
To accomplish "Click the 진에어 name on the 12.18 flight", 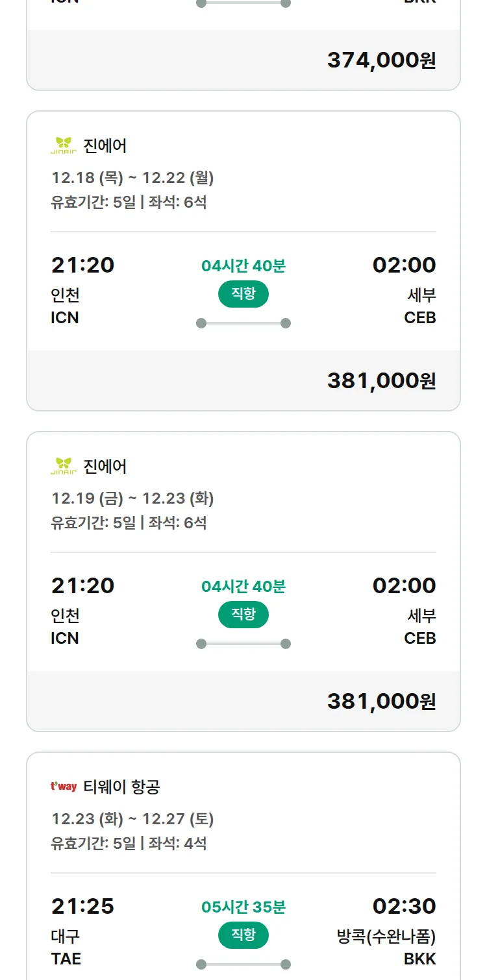I will tap(105, 145).
